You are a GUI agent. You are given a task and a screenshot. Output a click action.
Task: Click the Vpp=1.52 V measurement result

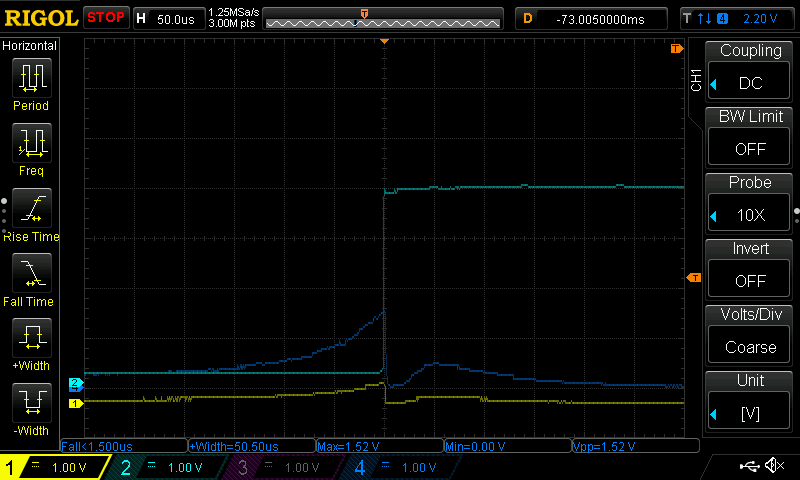[636, 447]
